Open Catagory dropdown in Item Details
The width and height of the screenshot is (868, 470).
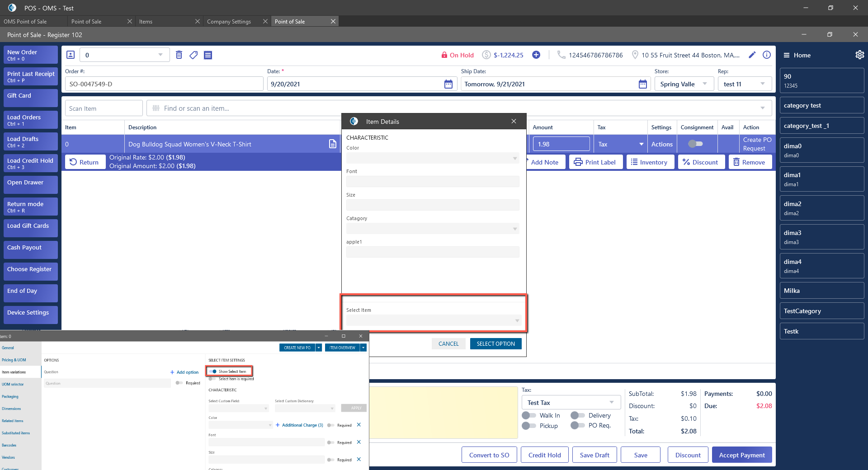click(x=515, y=229)
